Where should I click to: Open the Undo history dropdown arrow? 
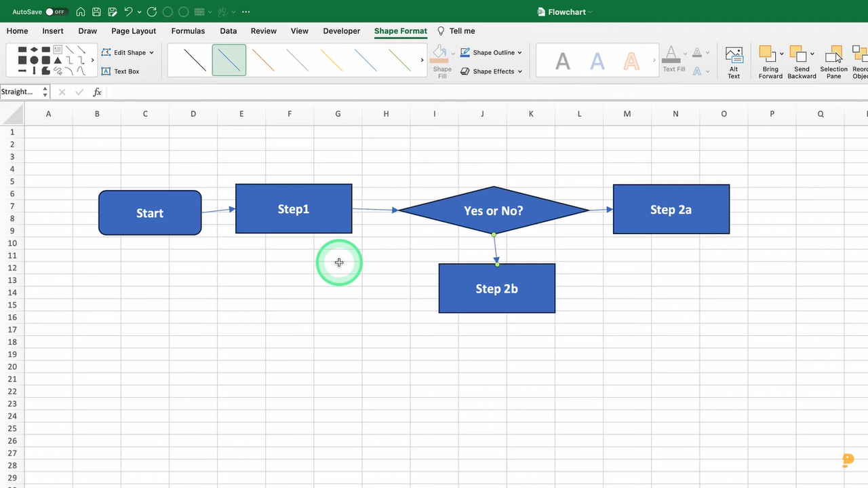(140, 12)
